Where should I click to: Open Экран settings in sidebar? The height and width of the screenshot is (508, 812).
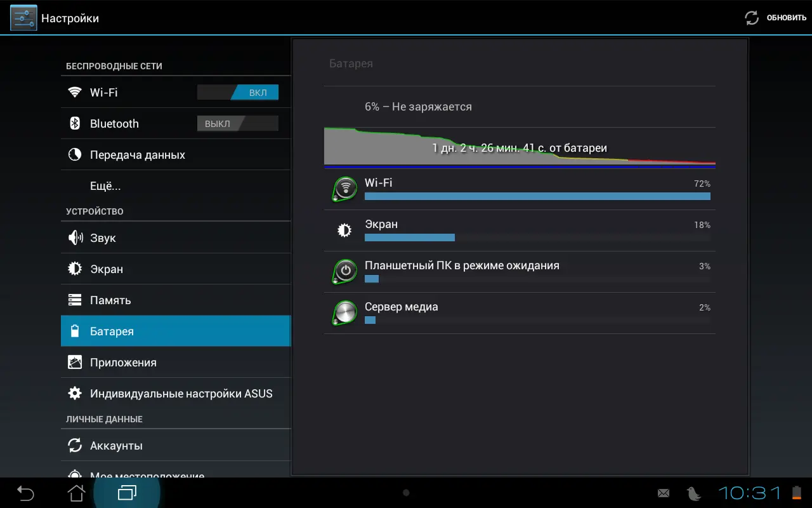(x=176, y=269)
